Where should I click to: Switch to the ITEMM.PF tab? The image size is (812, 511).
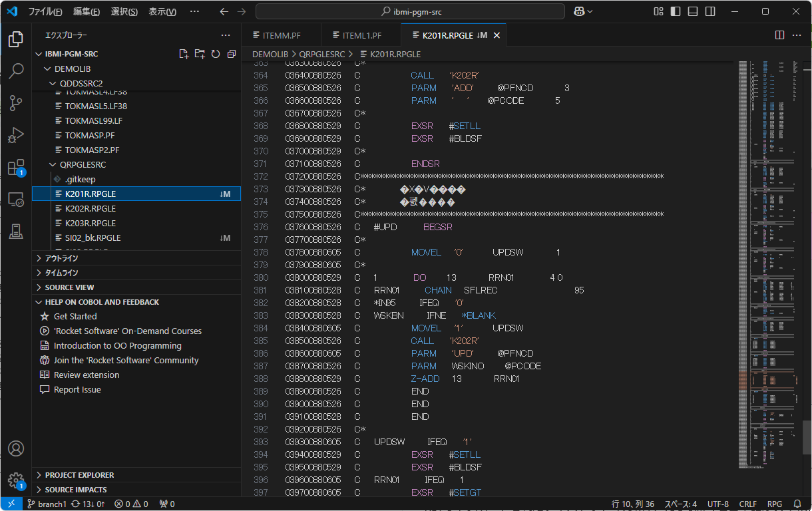point(281,35)
